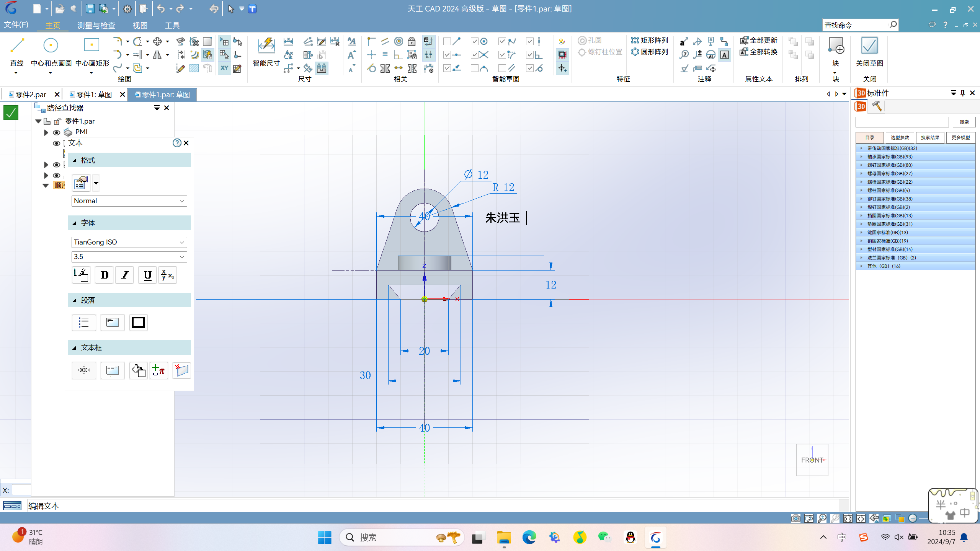Switch to 测量与检查 ribbon tab
The height and width of the screenshot is (551, 980).
(x=96, y=25)
